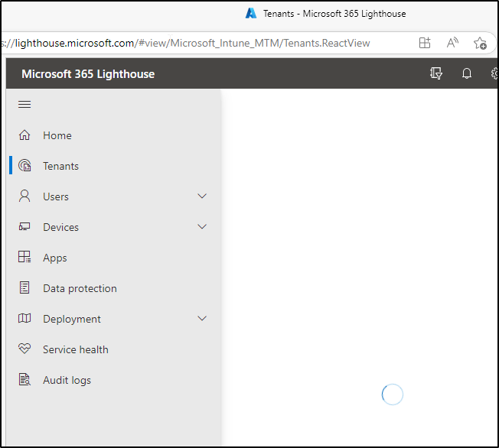The width and height of the screenshot is (499, 448).
Task: Expand the Users submenu chevron
Action: (x=202, y=196)
